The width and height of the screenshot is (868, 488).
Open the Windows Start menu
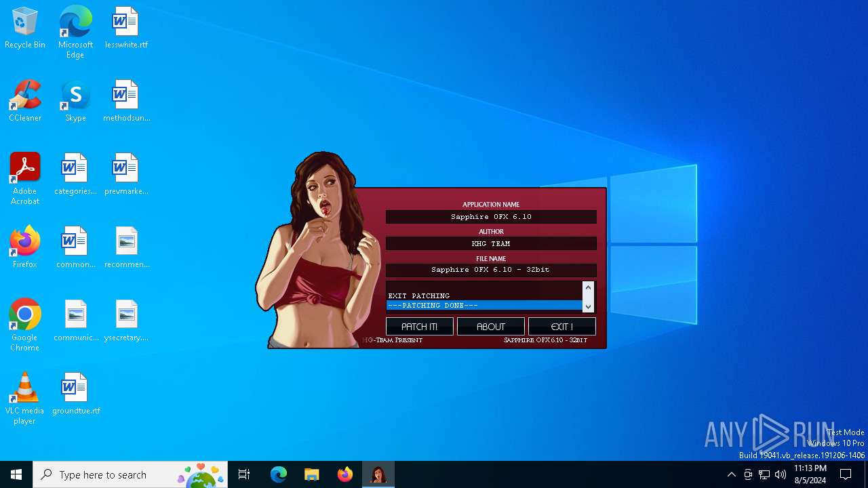(x=16, y=474)
